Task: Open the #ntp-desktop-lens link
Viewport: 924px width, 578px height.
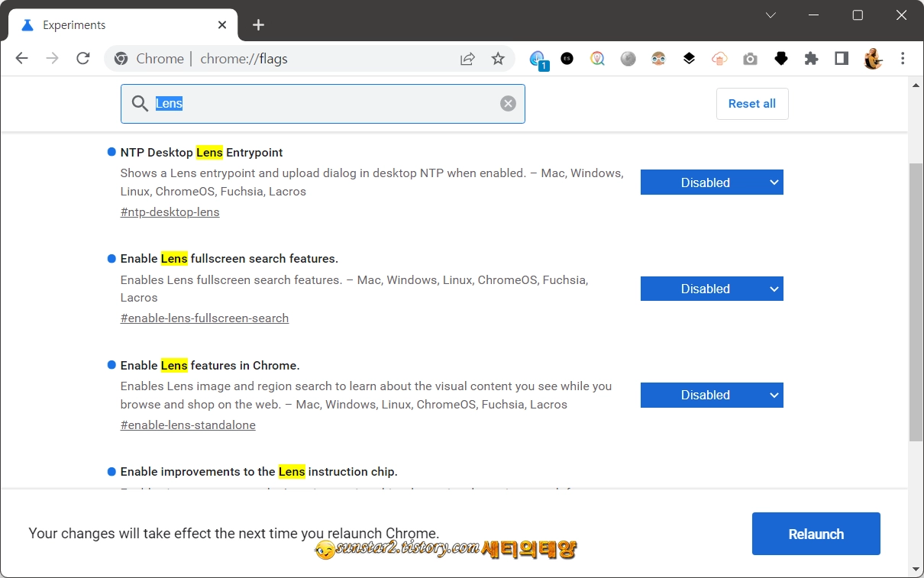Action: tap(170, 212)
